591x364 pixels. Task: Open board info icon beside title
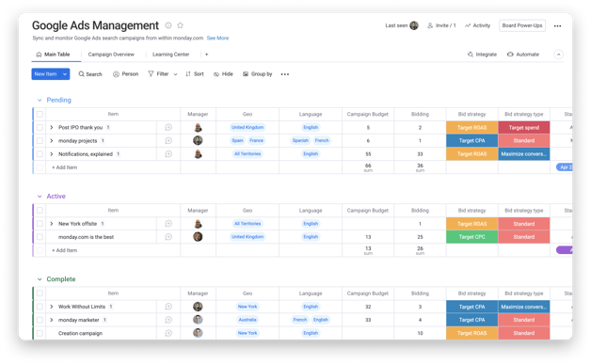point(168,25)
